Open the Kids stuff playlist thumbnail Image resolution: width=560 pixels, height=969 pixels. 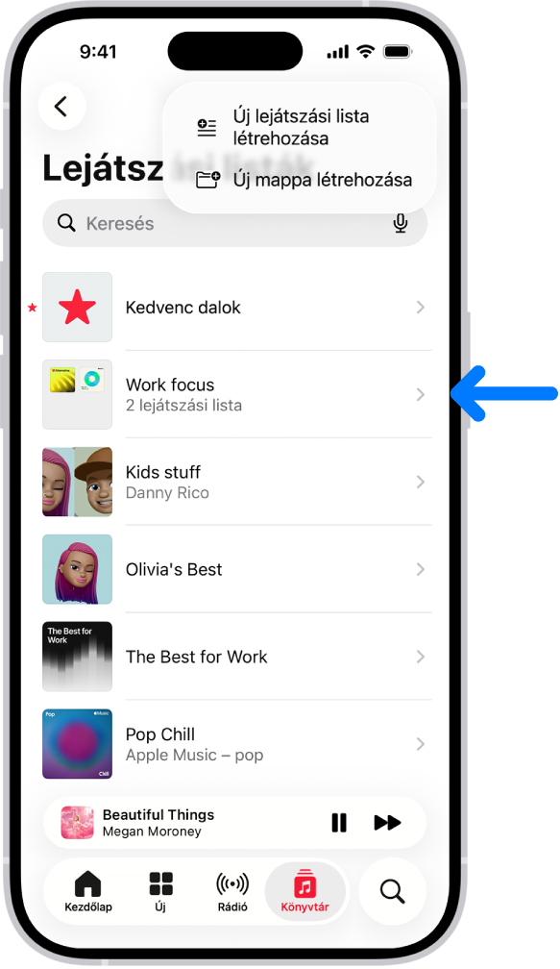tap(77, 482)
